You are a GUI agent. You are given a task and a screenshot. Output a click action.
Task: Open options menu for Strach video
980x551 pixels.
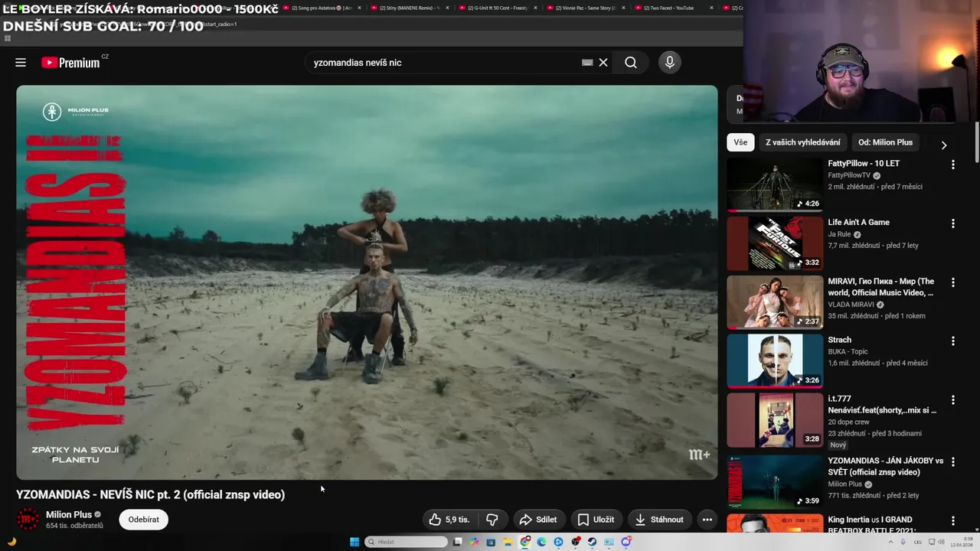pyautogui.click(x=953, y=341)
